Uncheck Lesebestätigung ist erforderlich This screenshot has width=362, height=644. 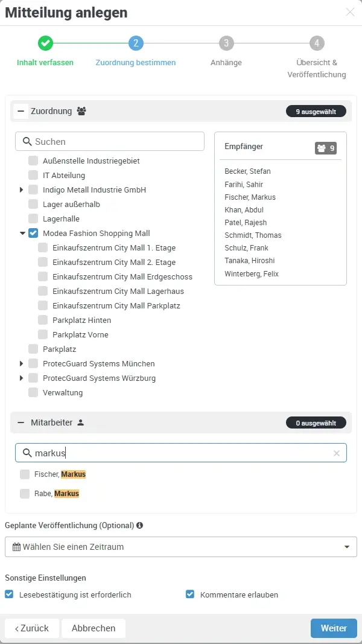(x=8, y=594)
